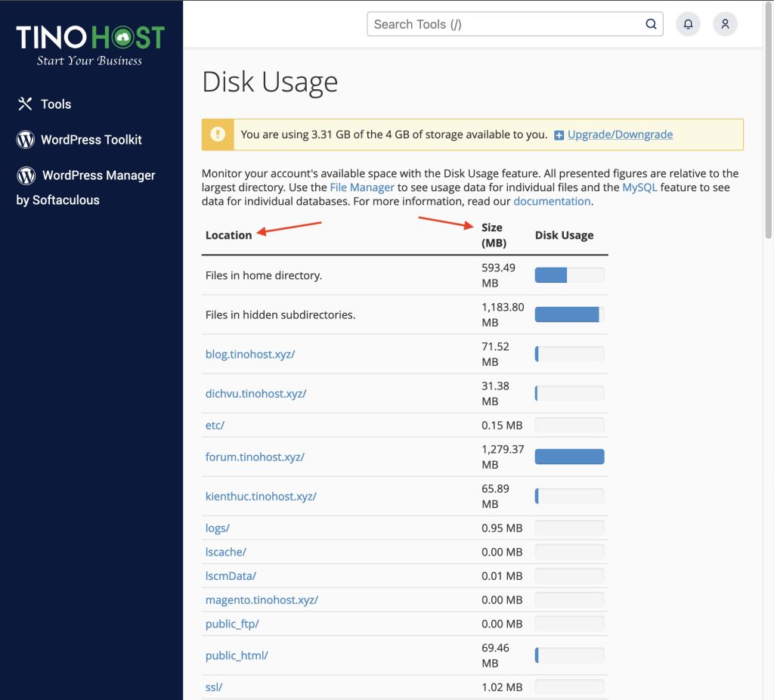Open kienthuc.tinohost.xyz/ directory link
Screen dimensions: 774x700
tap(261, 497)
